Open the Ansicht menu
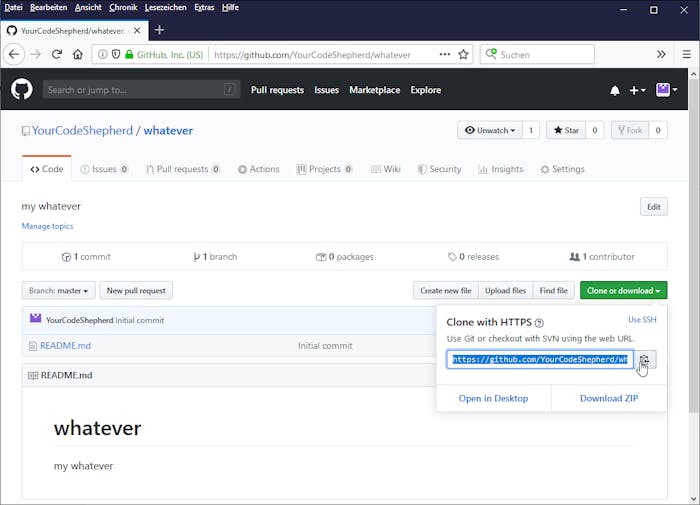Screen dimensions: 700x505 click(x=88, y=8)
